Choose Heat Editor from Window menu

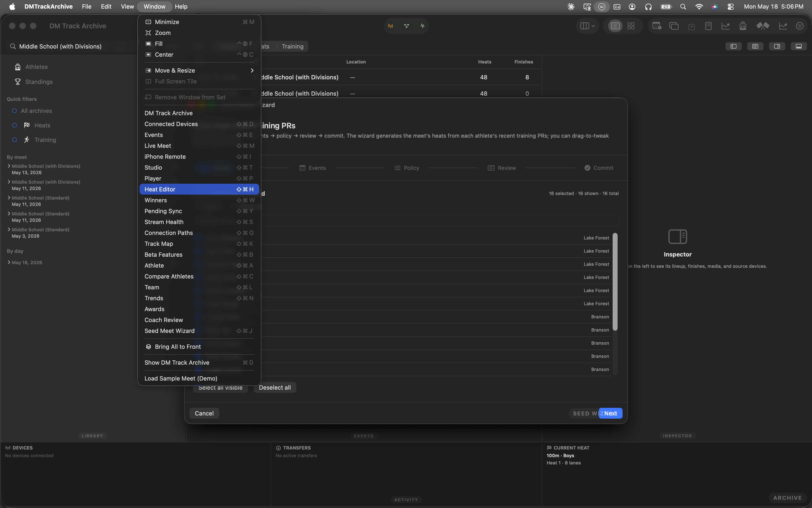pos(199,189)
